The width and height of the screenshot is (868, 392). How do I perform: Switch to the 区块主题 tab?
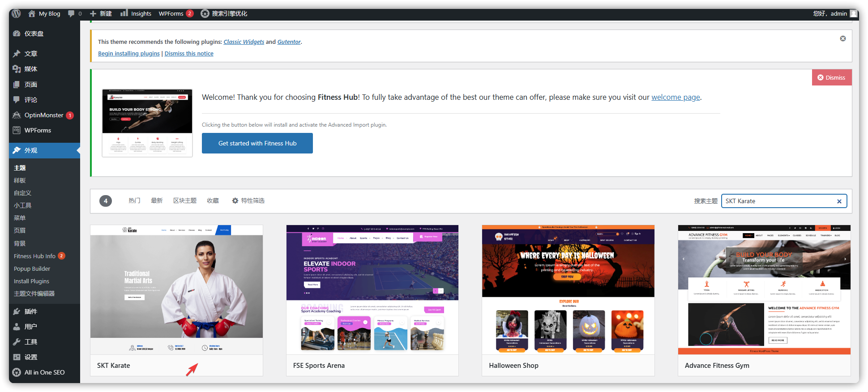click(184, 201)
